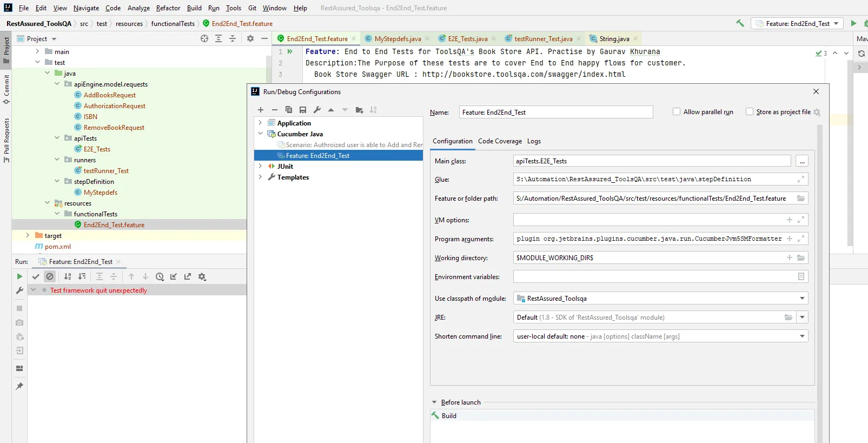Screen dimensions: 868x443
Task: Expand the JUnit configuration node
Action: click(260, 167)
